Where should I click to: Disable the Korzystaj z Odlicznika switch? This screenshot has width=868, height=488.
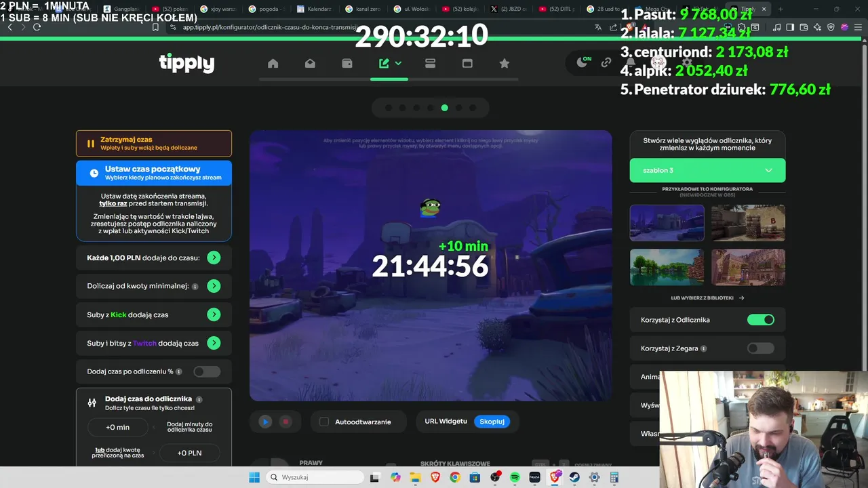[x=760, y=319]
